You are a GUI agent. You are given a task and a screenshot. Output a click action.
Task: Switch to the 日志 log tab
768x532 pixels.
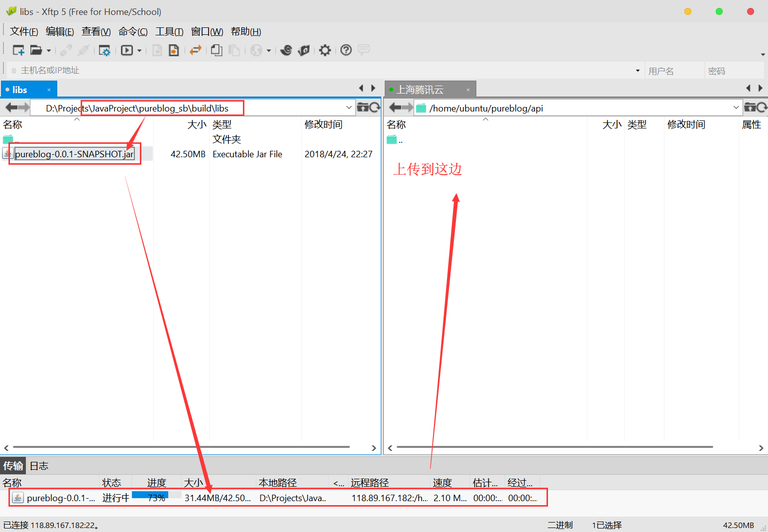click(39, 466)
